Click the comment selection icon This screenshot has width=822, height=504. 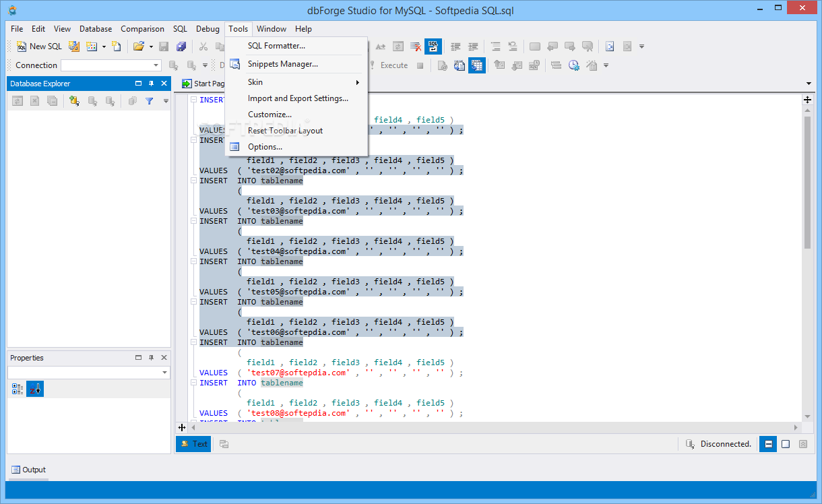pos(496,46)
